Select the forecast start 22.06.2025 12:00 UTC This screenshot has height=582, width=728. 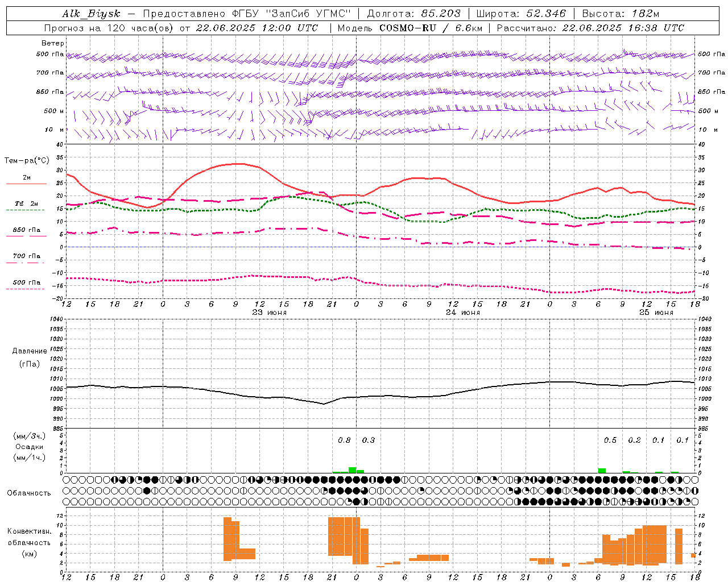pos(257,28)
